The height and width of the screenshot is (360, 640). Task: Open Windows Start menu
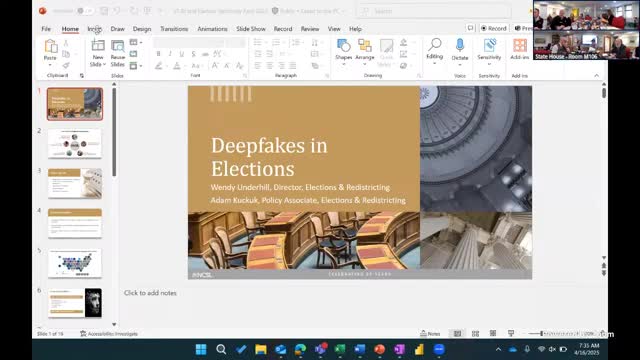(x=201, y=349)
